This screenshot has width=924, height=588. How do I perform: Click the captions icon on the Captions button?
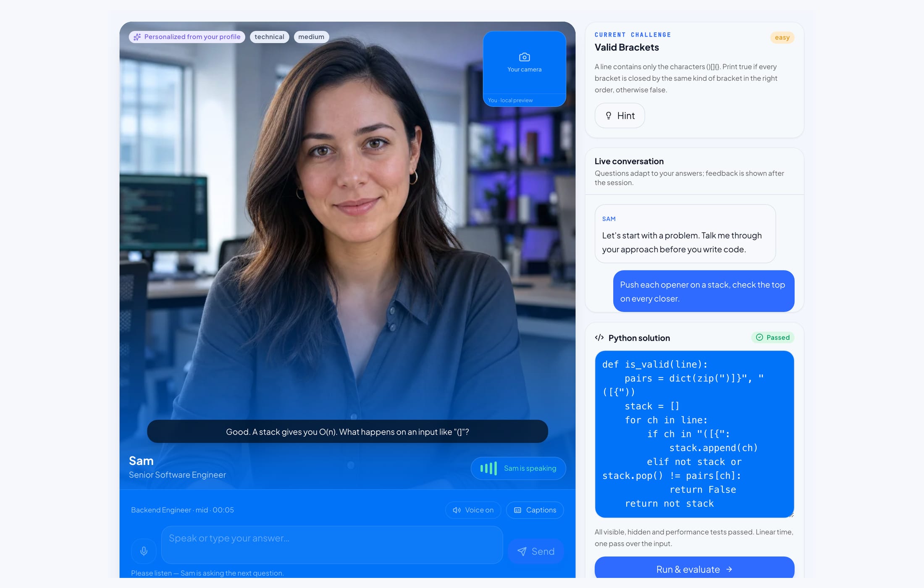517,510
